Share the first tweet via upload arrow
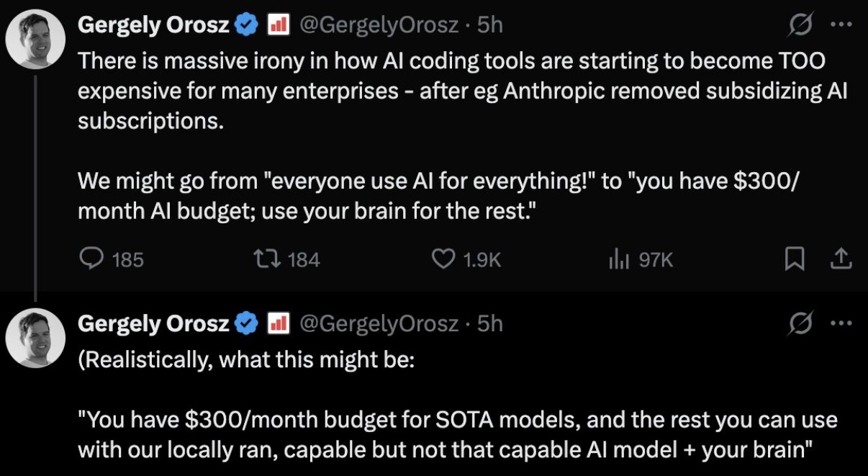 pos(840,259)
